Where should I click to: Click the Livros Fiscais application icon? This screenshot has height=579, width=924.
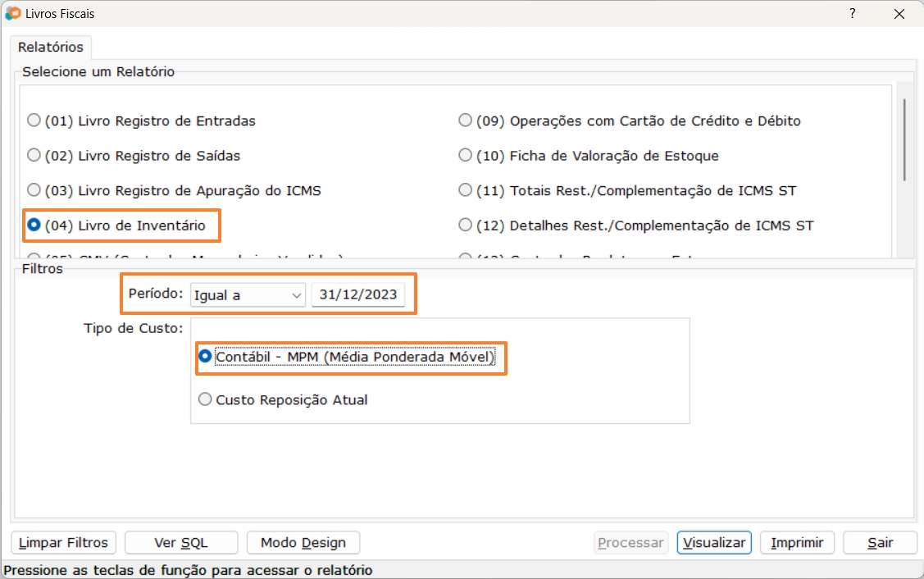click(12, 13)
